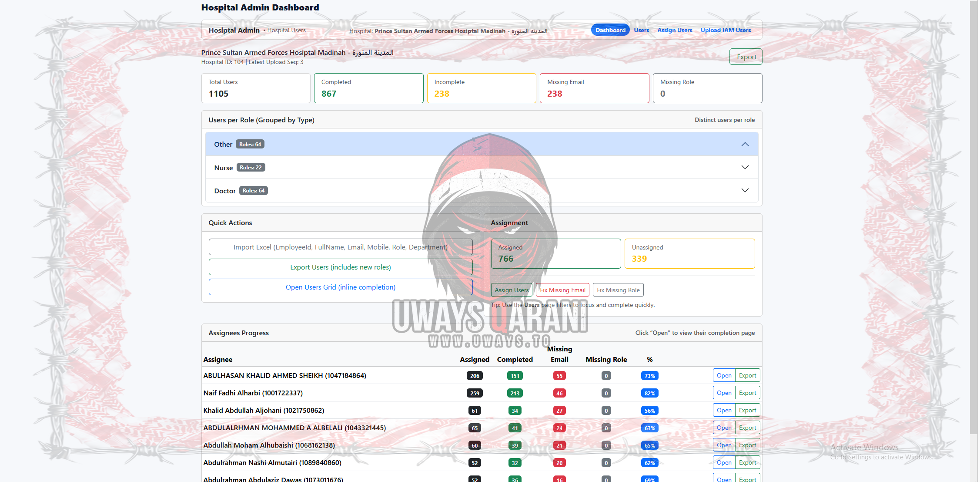Go to the Assign Users tab

click(x=675, y=30)
